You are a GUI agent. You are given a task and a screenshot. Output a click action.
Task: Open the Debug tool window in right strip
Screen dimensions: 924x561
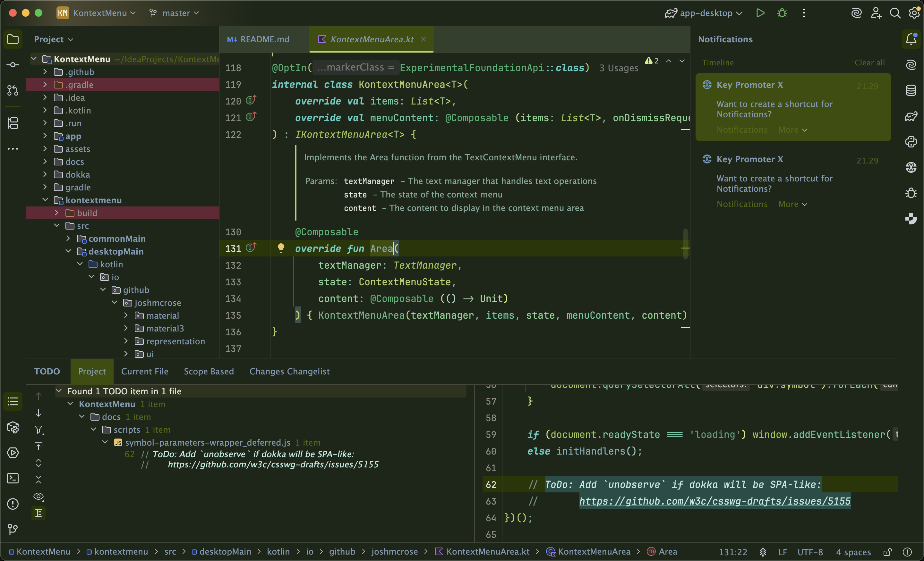[x=911, y=193]
